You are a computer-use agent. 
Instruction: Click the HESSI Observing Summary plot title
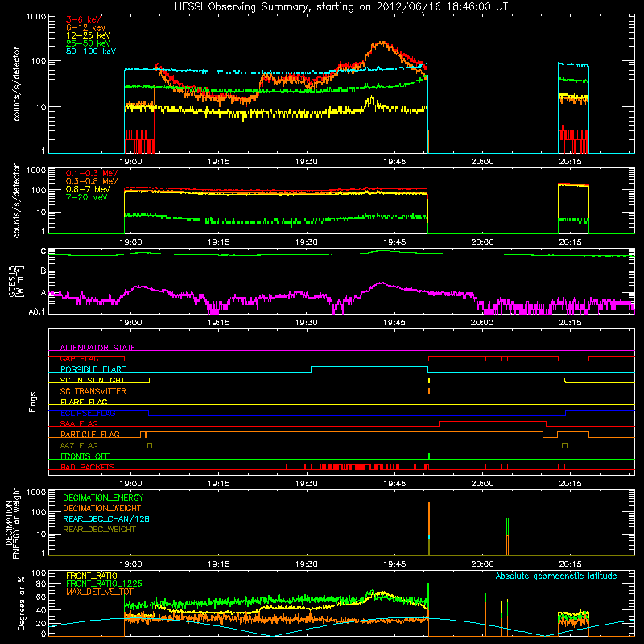coord(341,7)
